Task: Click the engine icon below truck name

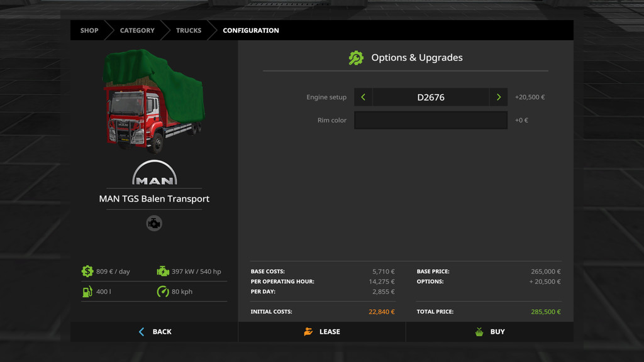Action: point(154,223)
